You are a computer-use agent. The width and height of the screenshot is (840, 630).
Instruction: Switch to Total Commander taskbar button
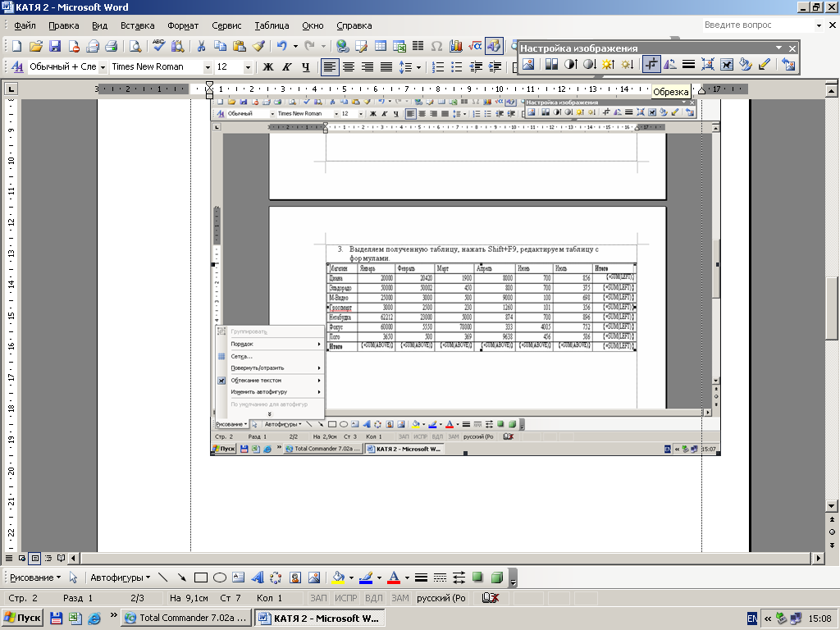click(185, 618)
